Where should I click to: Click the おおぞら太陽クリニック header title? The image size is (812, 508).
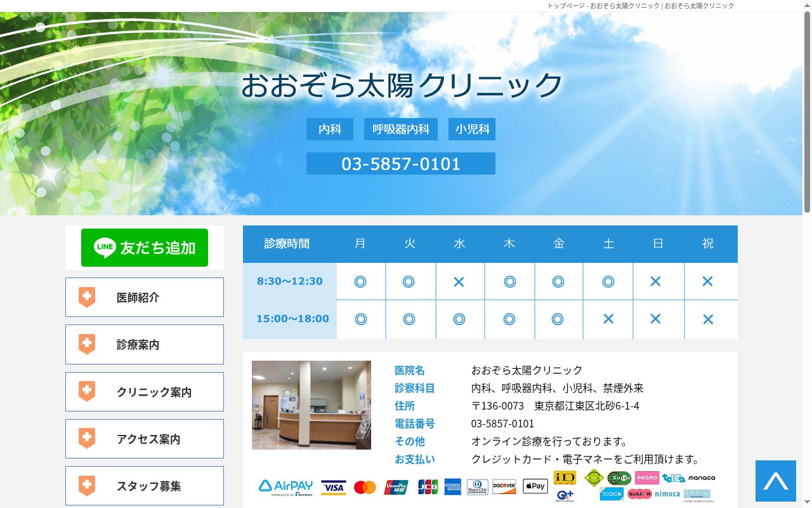[402, 85]
